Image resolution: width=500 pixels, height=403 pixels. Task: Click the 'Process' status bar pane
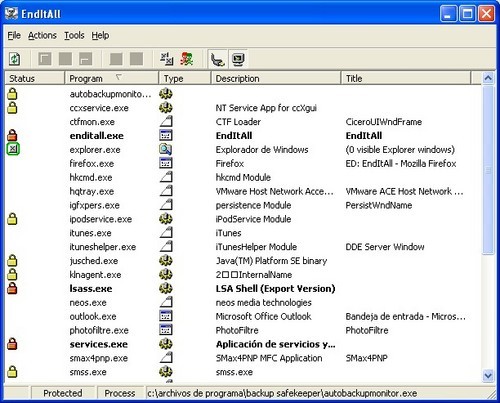tap(120, 393)
